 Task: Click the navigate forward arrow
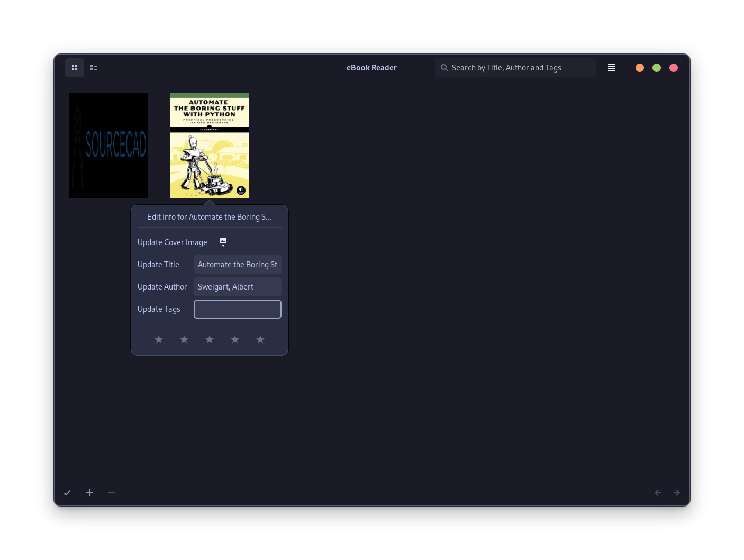pyautogui.click(x=677, y=493)
